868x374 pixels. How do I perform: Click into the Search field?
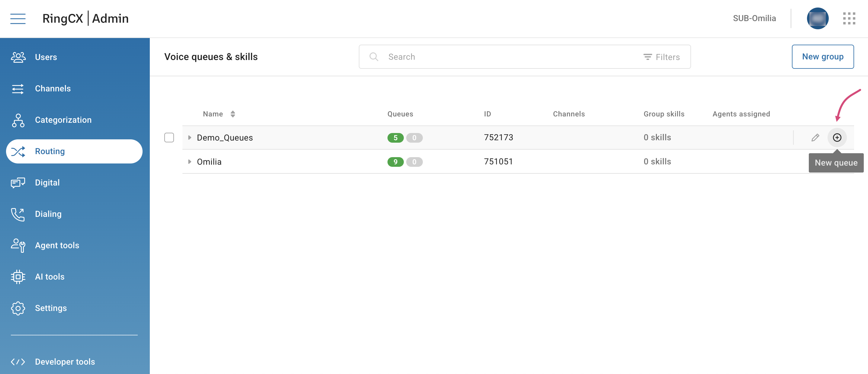point(506,57)
